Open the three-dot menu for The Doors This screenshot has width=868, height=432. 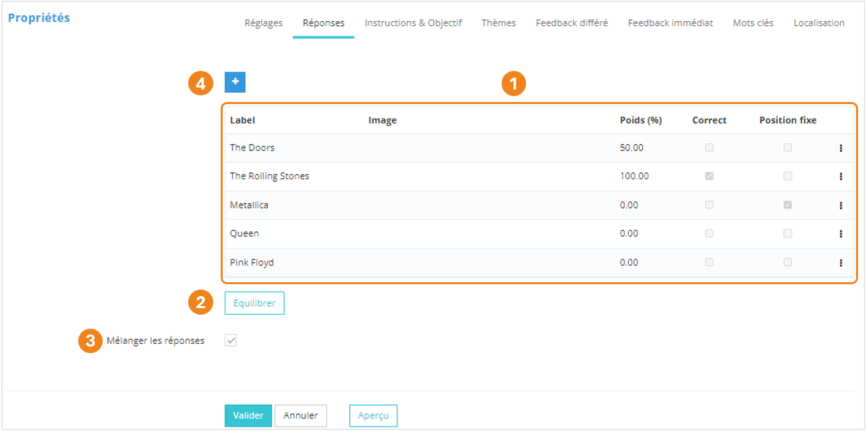840,148
